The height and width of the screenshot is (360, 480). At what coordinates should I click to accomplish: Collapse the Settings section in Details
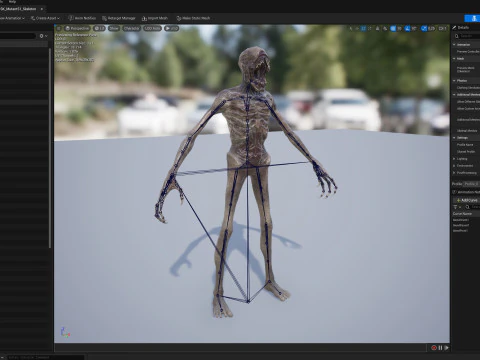coord(454,138)
